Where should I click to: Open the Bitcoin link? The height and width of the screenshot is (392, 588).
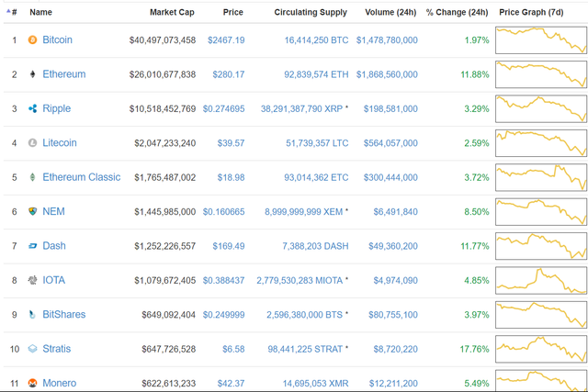pyautogui.click(x=57, y=39)
